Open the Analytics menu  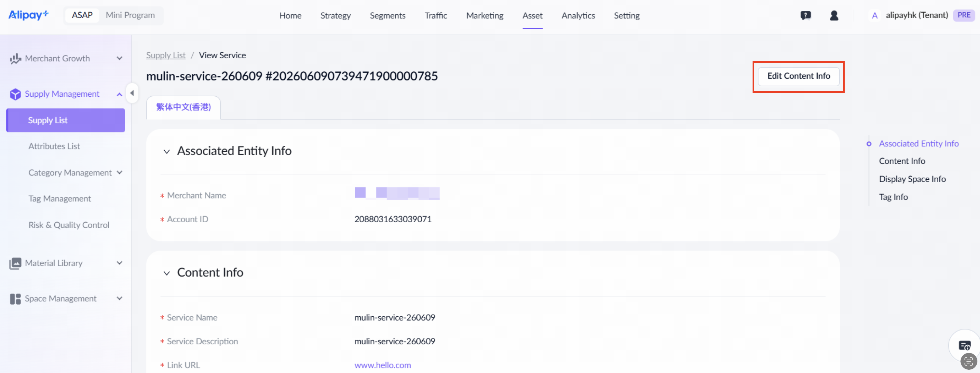pos(578,16)
